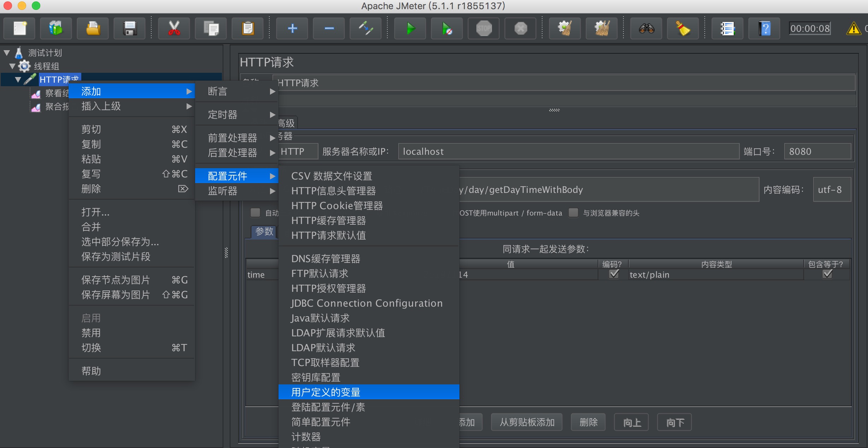Collapse the HTTP请求 tree arrow
The height and width of the screenshot is (448, 868).
coord(18,79)
